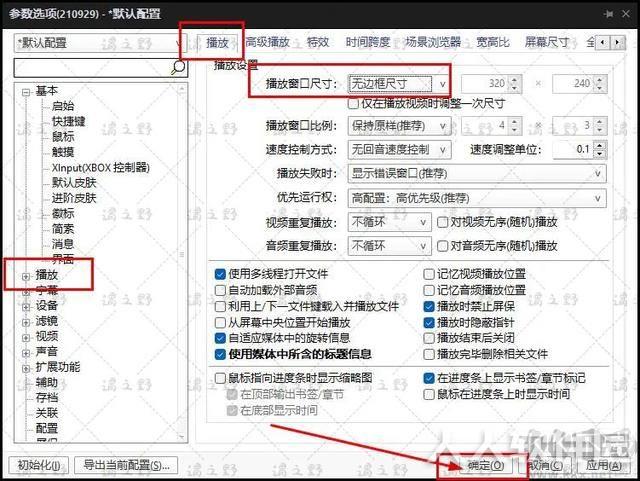This screenshot has height=481, width=640.
Task: Open 优先运行权 dropdown
Action: pyautogui.click(x=477, y=198)
